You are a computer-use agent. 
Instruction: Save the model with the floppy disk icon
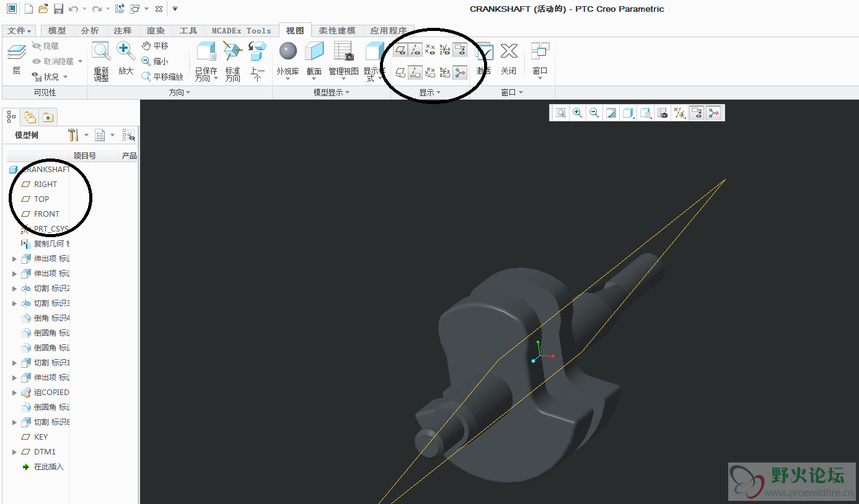pyautogui.click(x=58, y=9)
